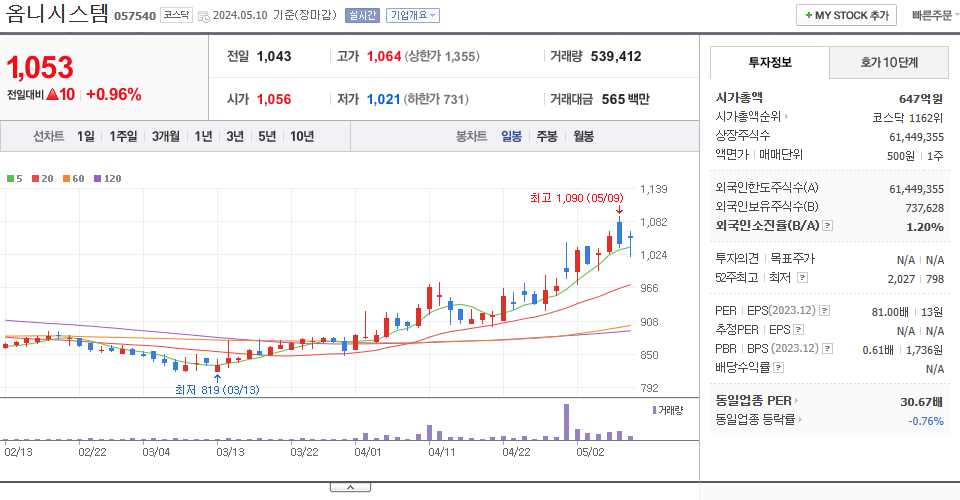The image size is (960, 500).
Task: Click the low price 1,021
Action: (383, 99)
